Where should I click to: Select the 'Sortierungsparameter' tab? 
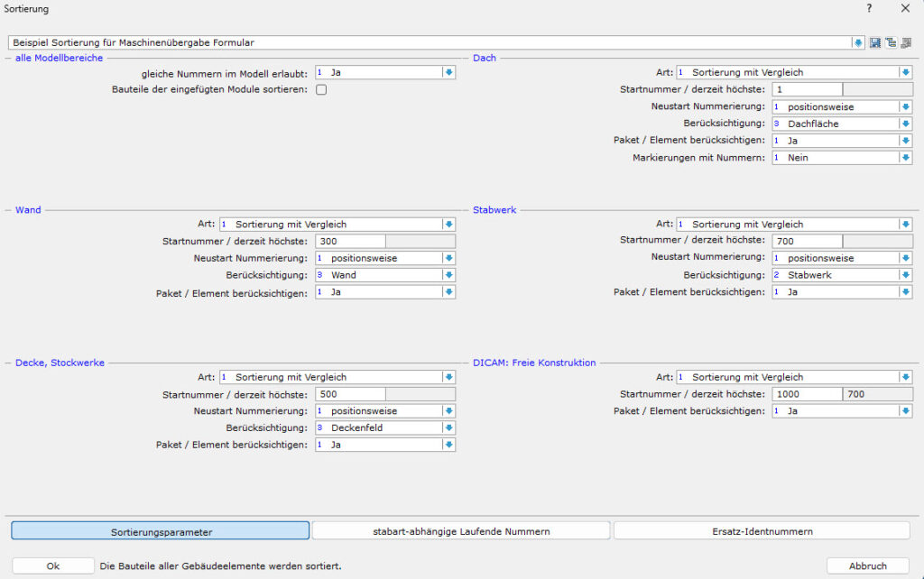tap(161, 531)
